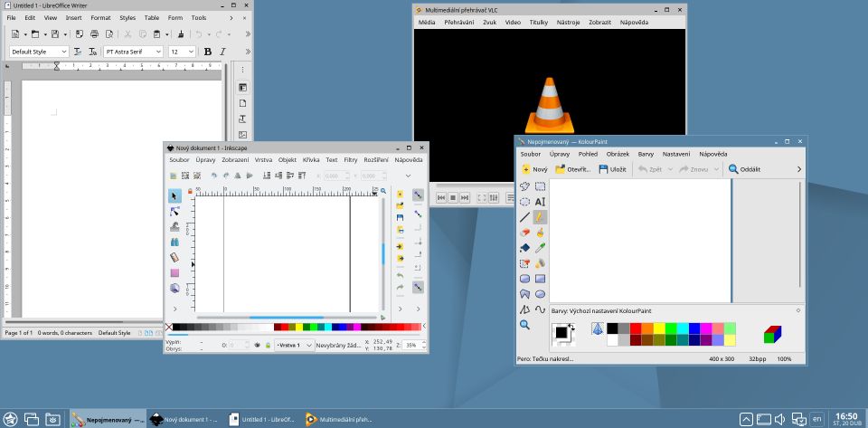The height and width of the screenshot is (428, 868).
Task: Select the Ellipse shape tool in KolourPaint
Action: [x=540, y=294]
